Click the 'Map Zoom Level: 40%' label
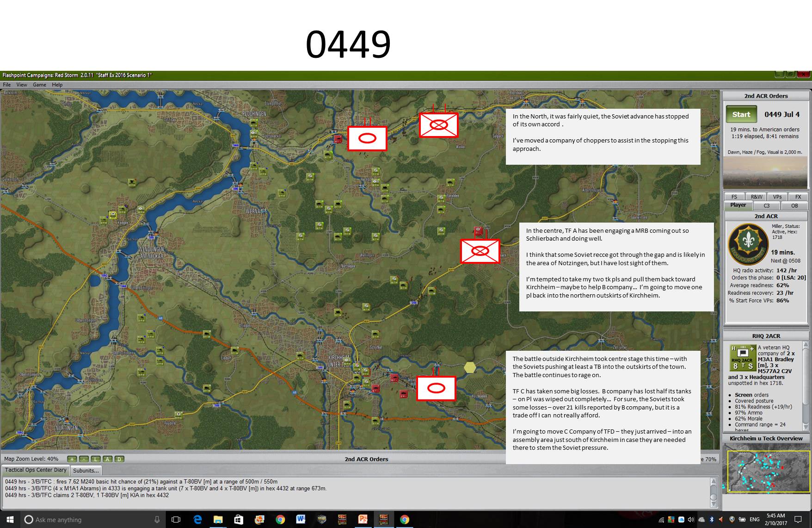The width and height of the screenshot is (812, 528). (x=31, y=459)
